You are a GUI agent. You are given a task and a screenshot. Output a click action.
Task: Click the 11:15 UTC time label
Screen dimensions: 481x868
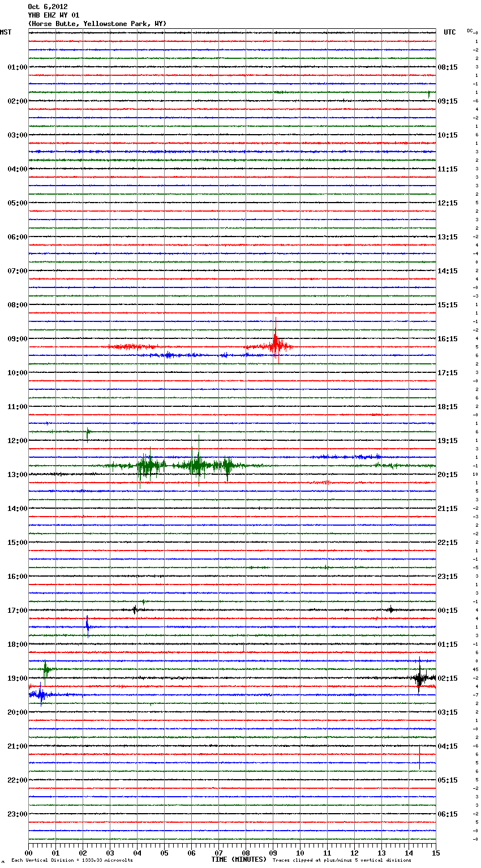click(448, 169)
